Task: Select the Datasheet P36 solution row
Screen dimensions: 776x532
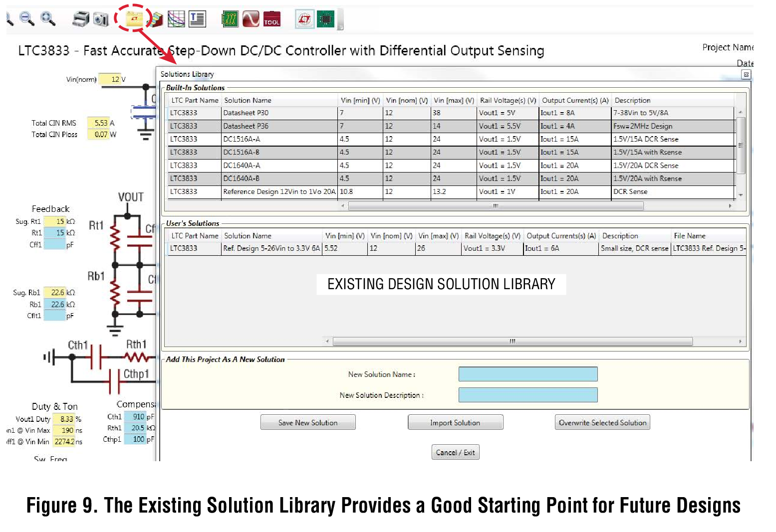Action: 451,126
